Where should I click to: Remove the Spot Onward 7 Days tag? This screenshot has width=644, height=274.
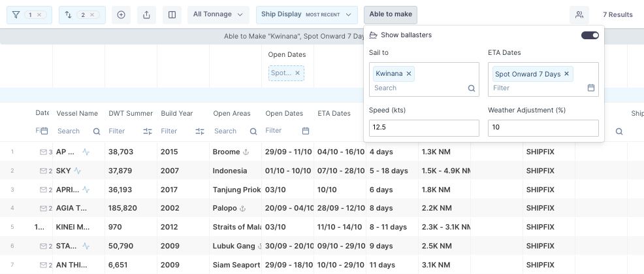point(566,74)
